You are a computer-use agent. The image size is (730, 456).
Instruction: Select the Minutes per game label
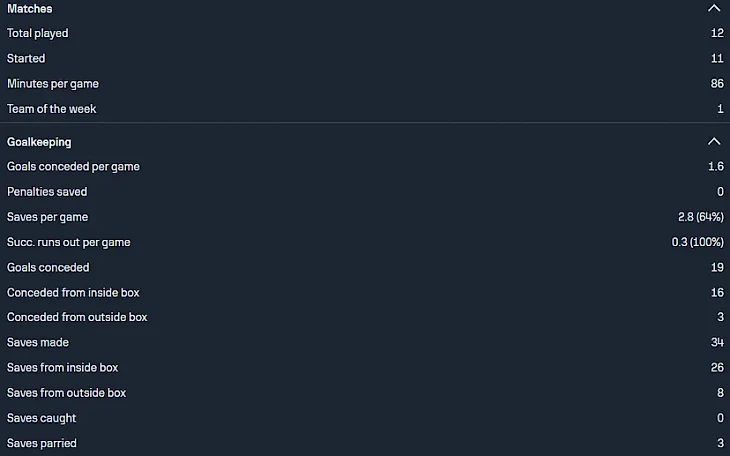pyautogui.click(x=53, y=83)
